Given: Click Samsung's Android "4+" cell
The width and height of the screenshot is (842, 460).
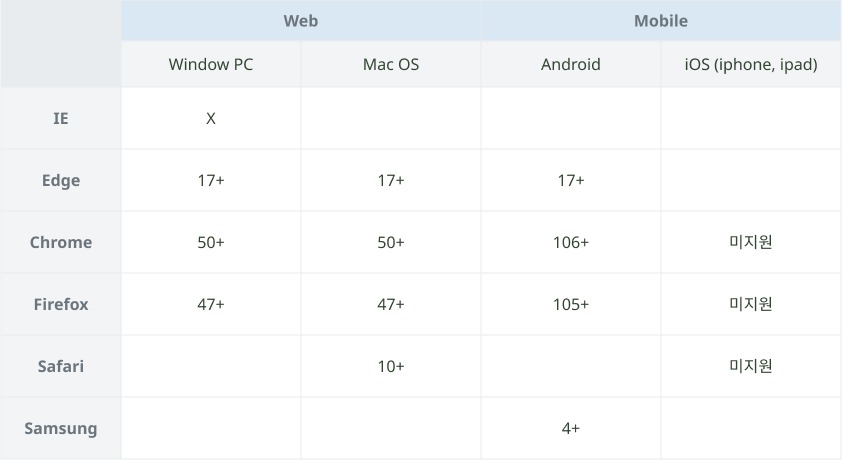Looking at the screenshot, I should point(571,428).
